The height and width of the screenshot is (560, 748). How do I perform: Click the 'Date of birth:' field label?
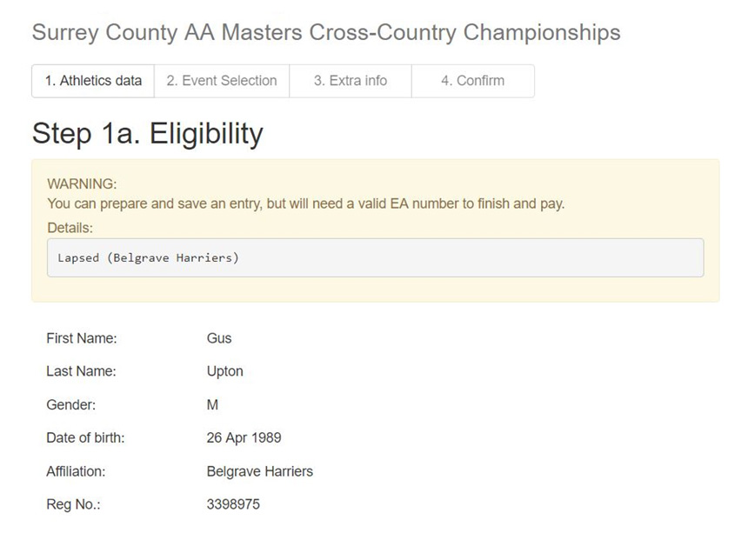[x=85, y=438]
